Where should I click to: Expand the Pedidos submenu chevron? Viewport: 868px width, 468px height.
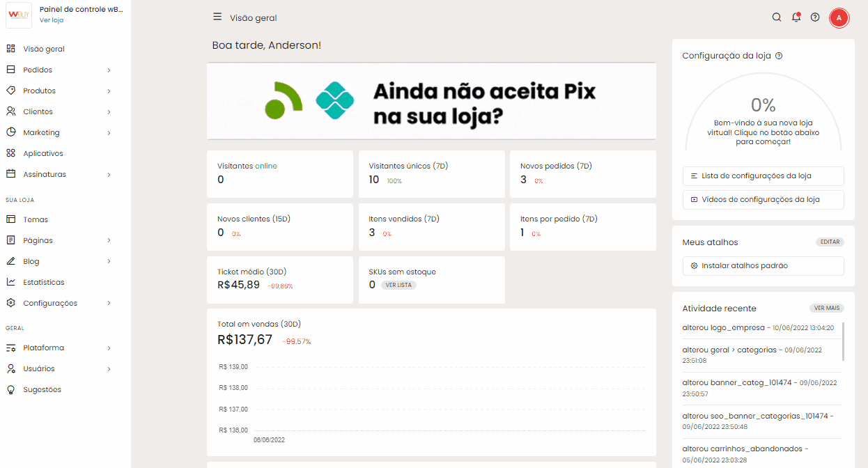[109, 70]
